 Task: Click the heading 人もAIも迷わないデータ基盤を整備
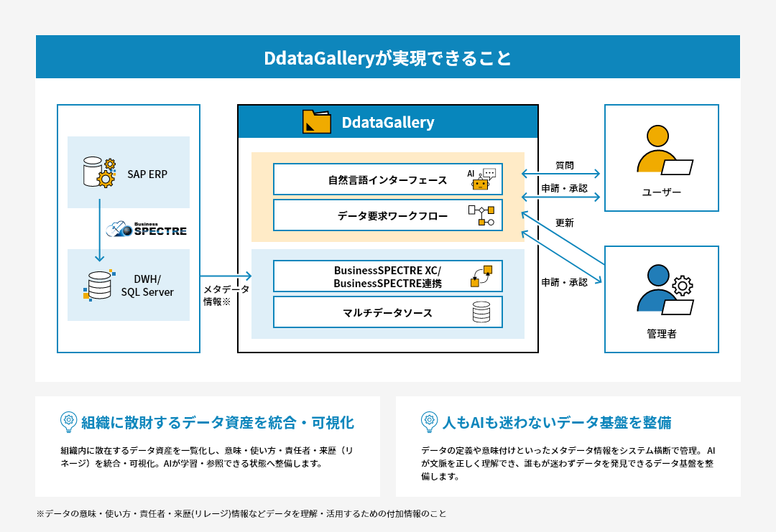(x=558, y=423)
